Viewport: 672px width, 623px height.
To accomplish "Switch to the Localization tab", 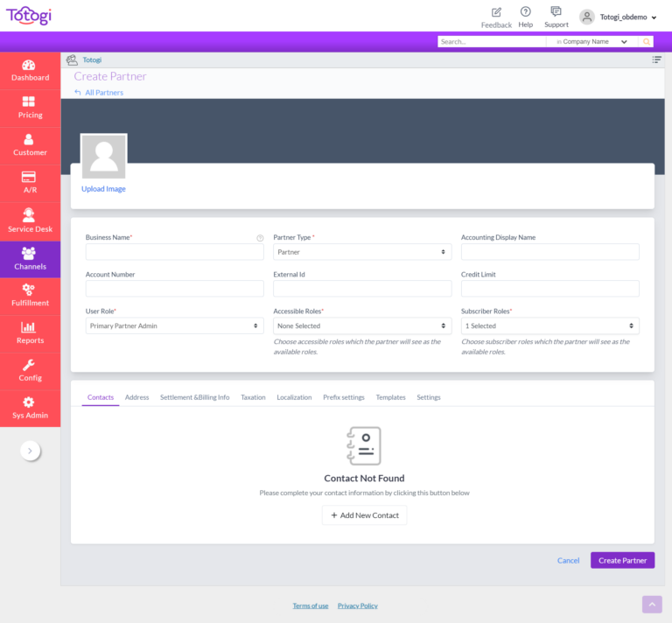I will 294,397.
